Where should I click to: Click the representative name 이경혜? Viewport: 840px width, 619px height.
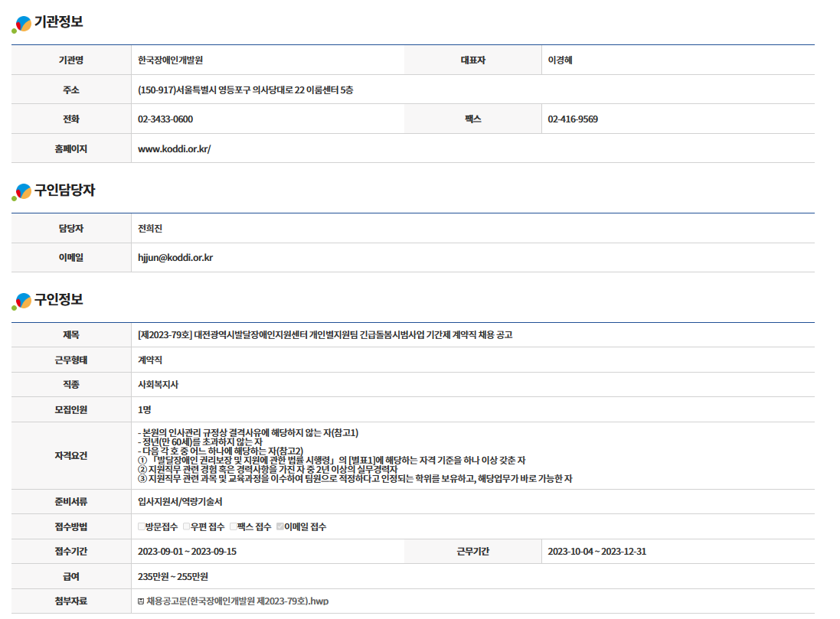[x=560, y=60]
